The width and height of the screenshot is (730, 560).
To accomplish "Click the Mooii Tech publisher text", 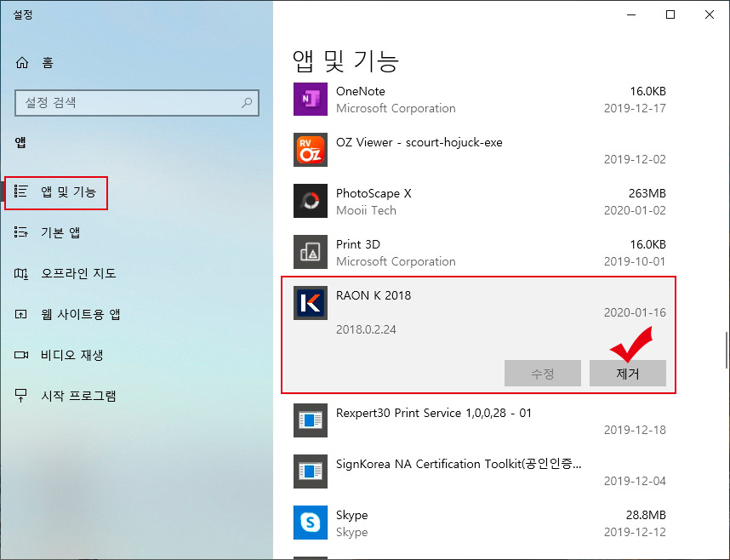I will [366, 210].
